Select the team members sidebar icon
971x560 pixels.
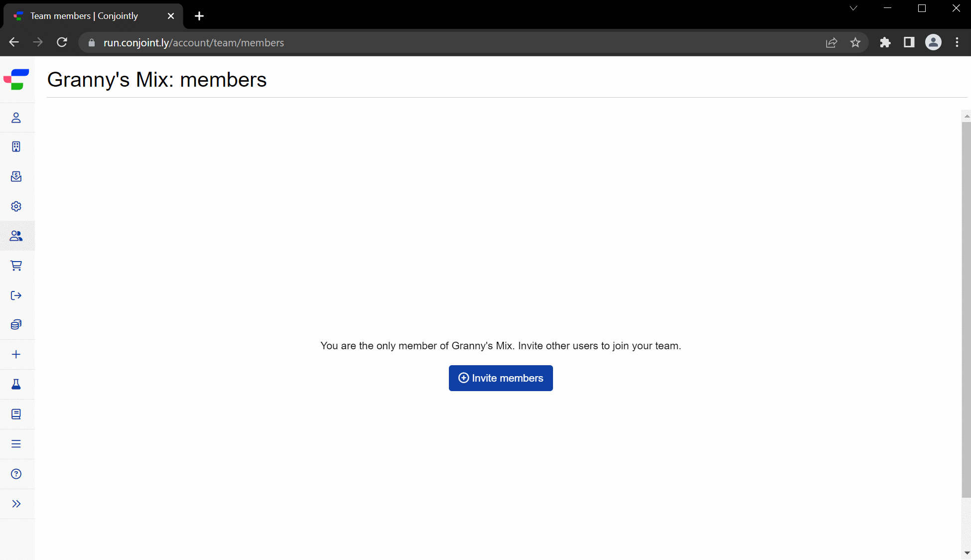pyautogui.click(x=16, y=236)
